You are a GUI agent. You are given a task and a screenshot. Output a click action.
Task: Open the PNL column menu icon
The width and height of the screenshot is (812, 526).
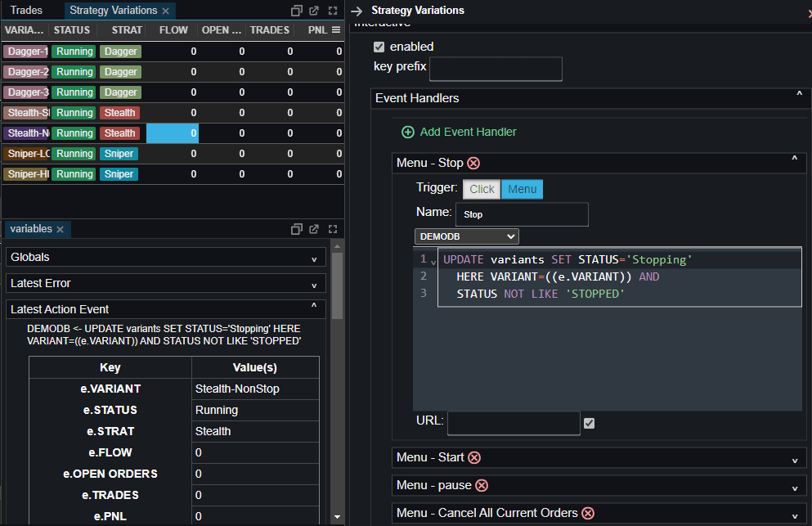point(336,30)
